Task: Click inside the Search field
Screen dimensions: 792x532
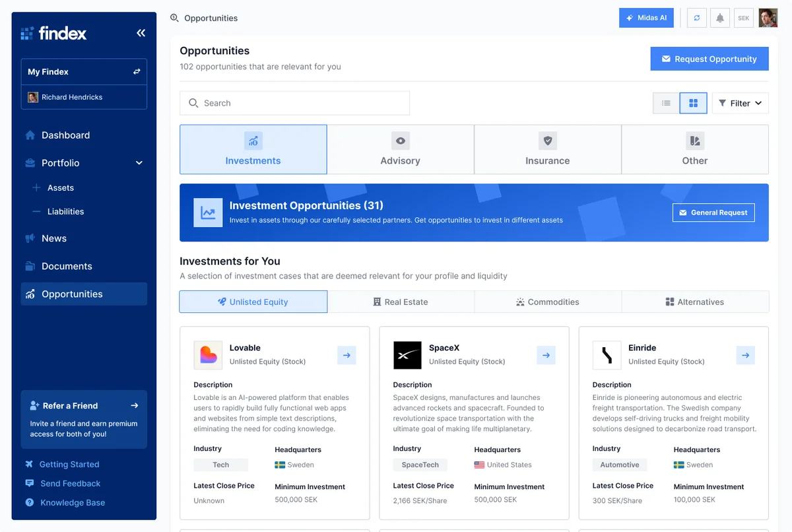Action: point(294,103)
